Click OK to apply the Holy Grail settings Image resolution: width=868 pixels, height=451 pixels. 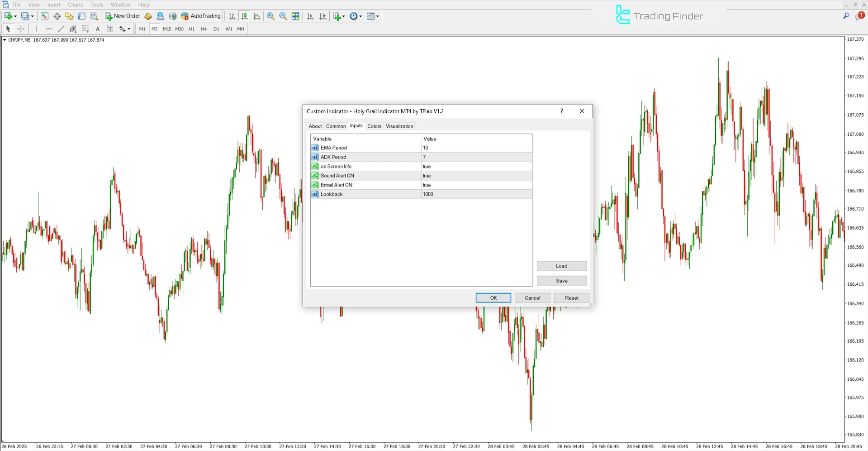pos(493,297)
